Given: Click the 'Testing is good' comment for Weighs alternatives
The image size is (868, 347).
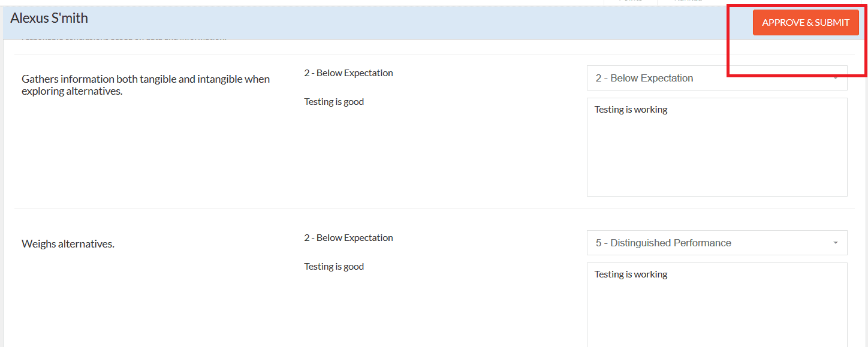Looking at the screenshot, I should pyautogui.click(x=334, y=267).
